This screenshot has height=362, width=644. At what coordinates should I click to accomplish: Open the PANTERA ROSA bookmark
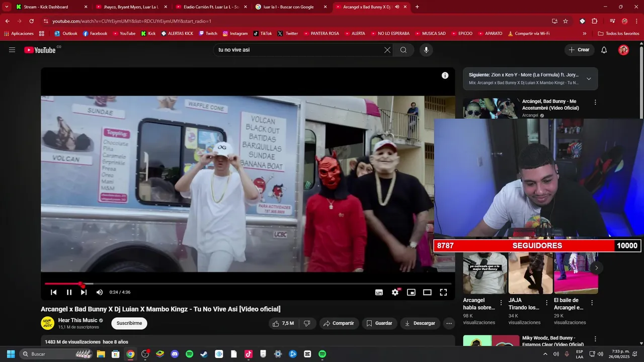pos(321,34)
